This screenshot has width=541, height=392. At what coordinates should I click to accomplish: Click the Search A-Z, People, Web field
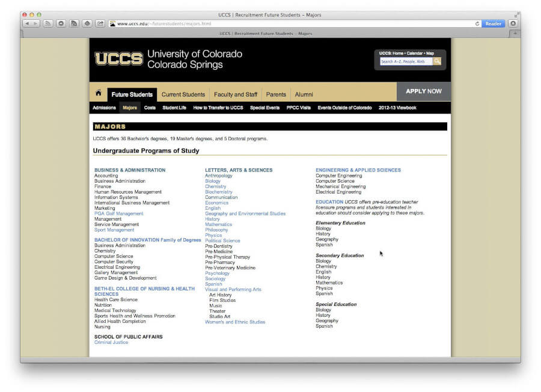(x=406, y=61)
